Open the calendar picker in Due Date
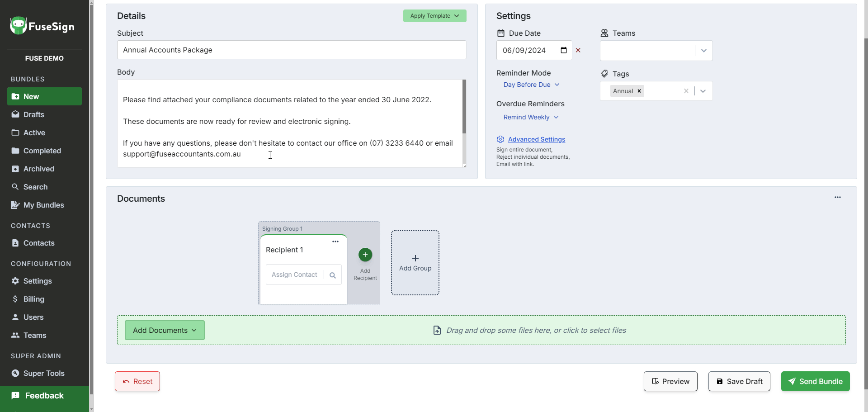This screenshot has height=412, width=868. pos(563,50)
